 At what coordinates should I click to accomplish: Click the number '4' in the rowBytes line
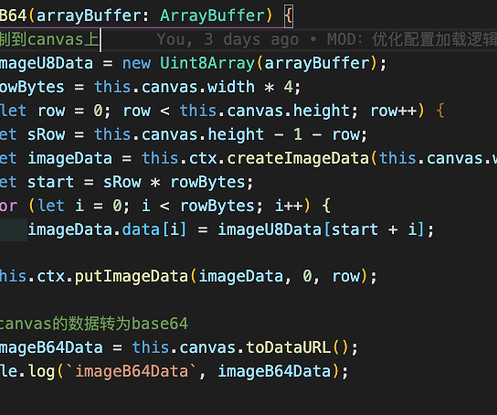point(288,87)
